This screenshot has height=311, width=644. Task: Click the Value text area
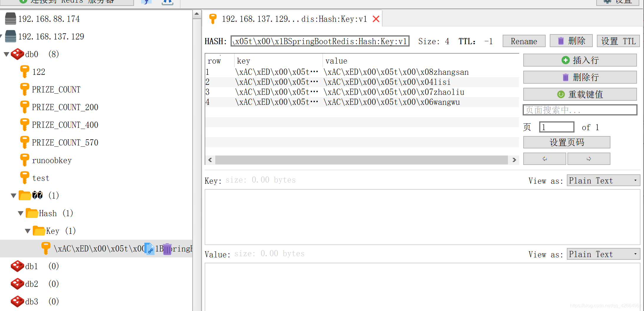(422, 287)
